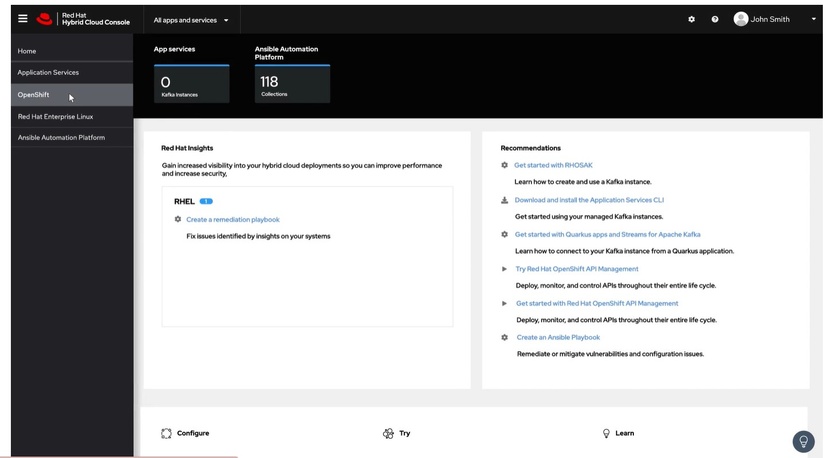Click the Red Hat logo
The image size is (828, 458).
44,20
